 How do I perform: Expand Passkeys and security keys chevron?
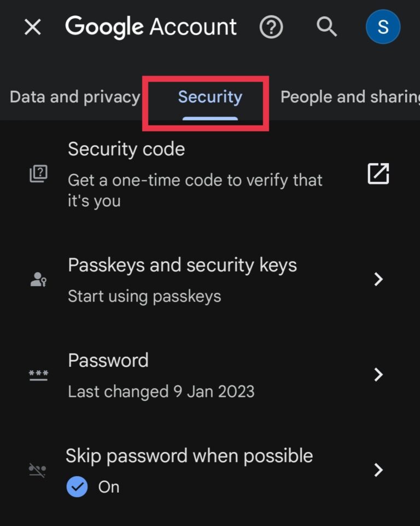tap(378, 279)
